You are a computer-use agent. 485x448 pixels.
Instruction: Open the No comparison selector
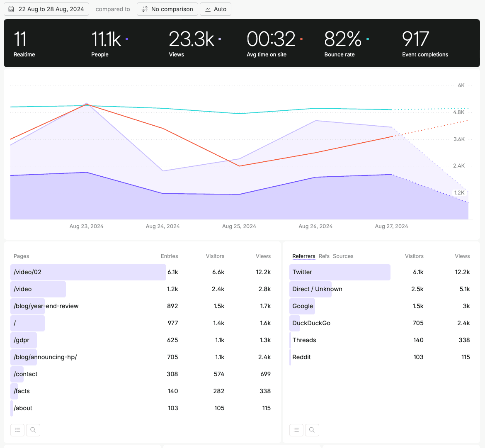pyautogui.click(x=167, y=9)
